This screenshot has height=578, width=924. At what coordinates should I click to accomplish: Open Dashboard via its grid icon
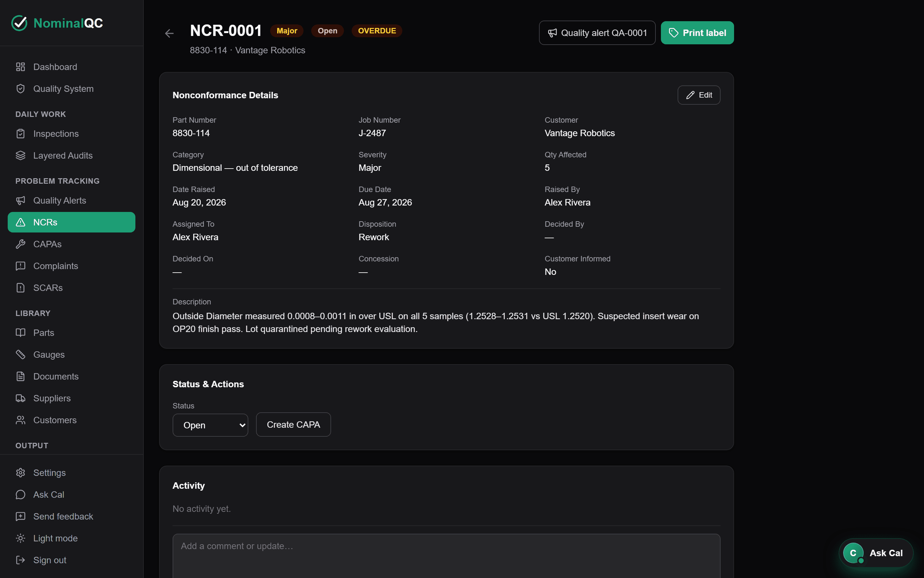pyautogui.click(x=21, y=67)
